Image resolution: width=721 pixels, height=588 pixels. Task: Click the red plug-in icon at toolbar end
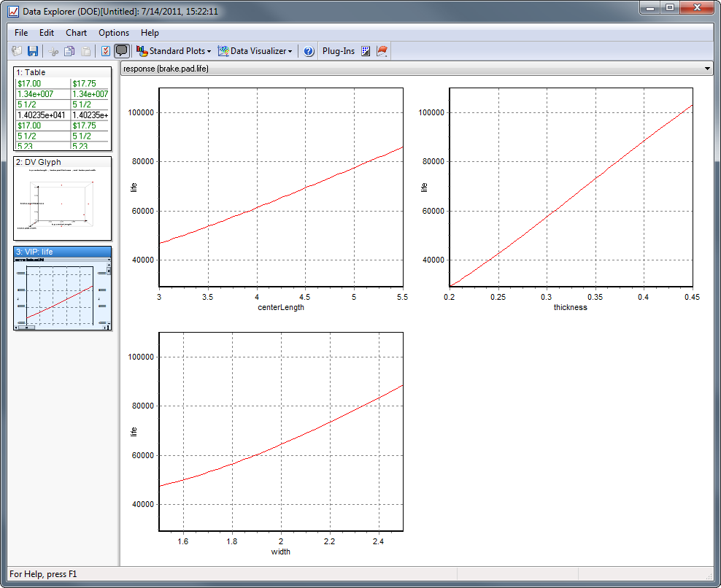coord(382,51)
